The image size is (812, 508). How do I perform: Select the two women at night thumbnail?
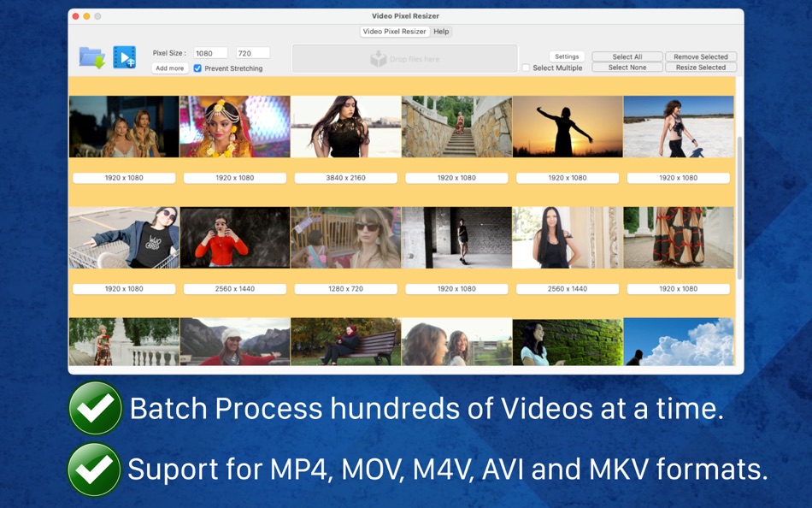point(124,127)
